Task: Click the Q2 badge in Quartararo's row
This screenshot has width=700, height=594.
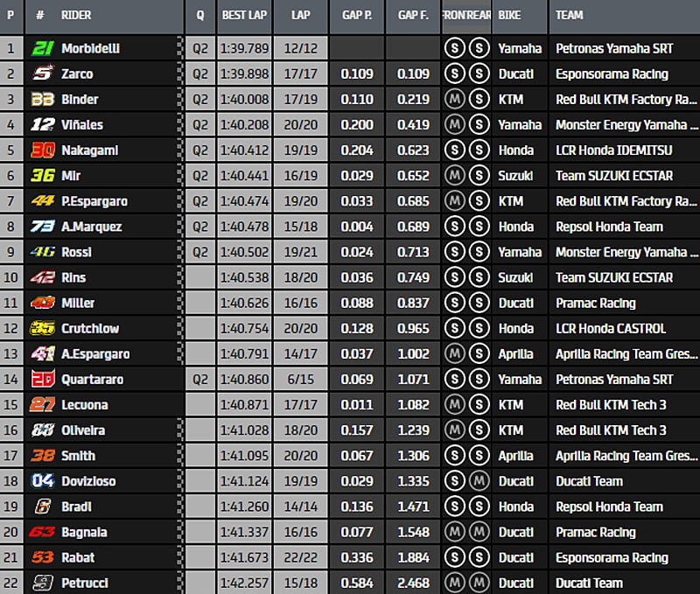Action: 200,380
